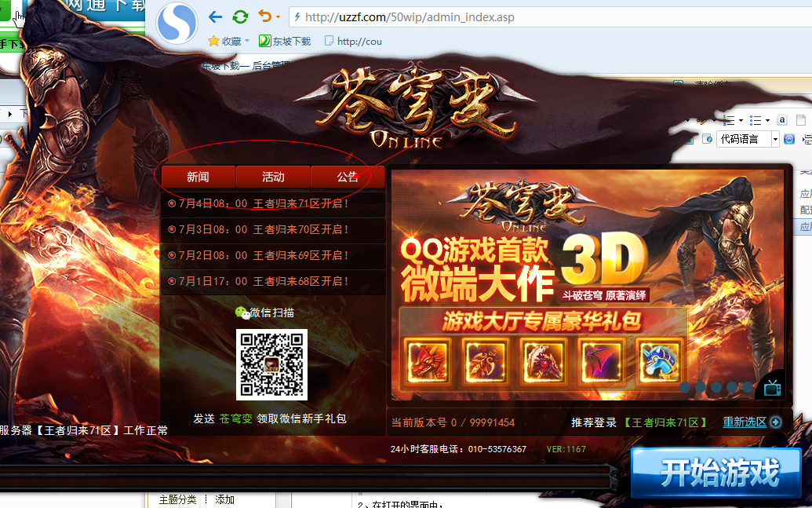
Task: Click the fourth gift pack icon with purple wings
Action: tap(601, 361)
